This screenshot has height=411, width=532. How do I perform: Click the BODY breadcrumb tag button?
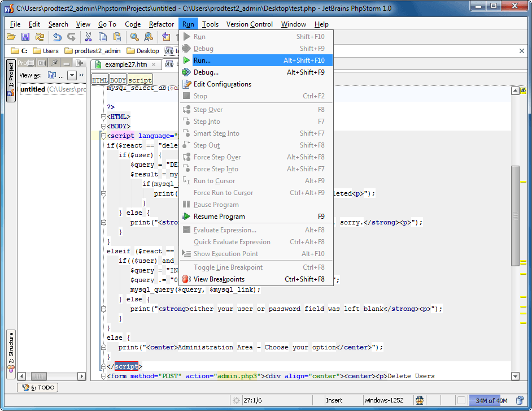point(118,80)
